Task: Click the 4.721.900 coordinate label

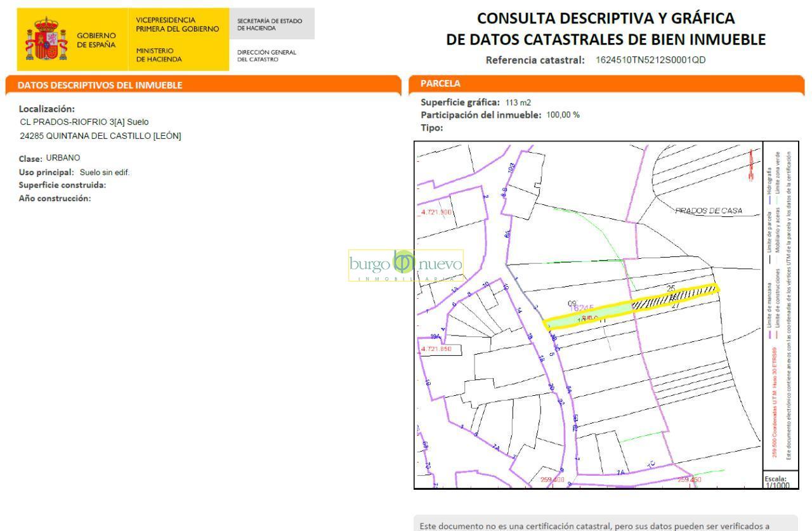Action: (435, 213)
